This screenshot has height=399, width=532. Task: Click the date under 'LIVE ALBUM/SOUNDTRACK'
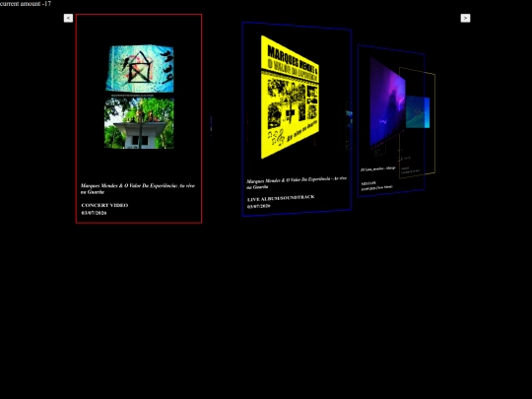click(258, 206)
